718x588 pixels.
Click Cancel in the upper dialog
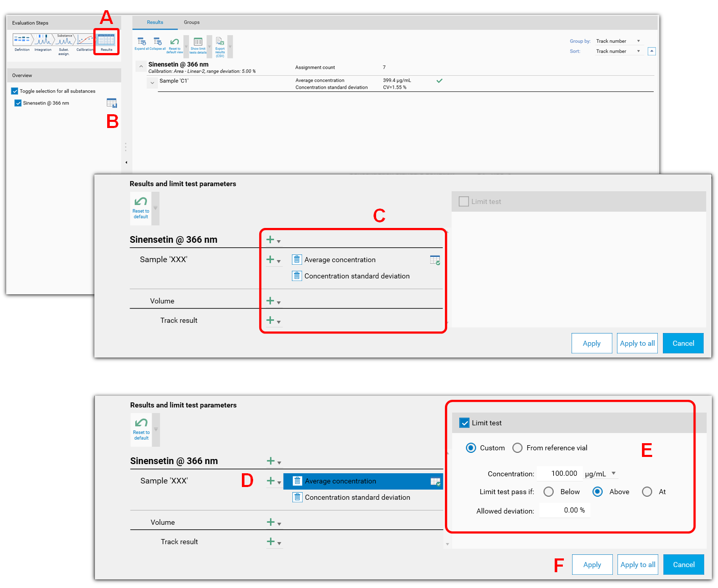click(683, 343)
